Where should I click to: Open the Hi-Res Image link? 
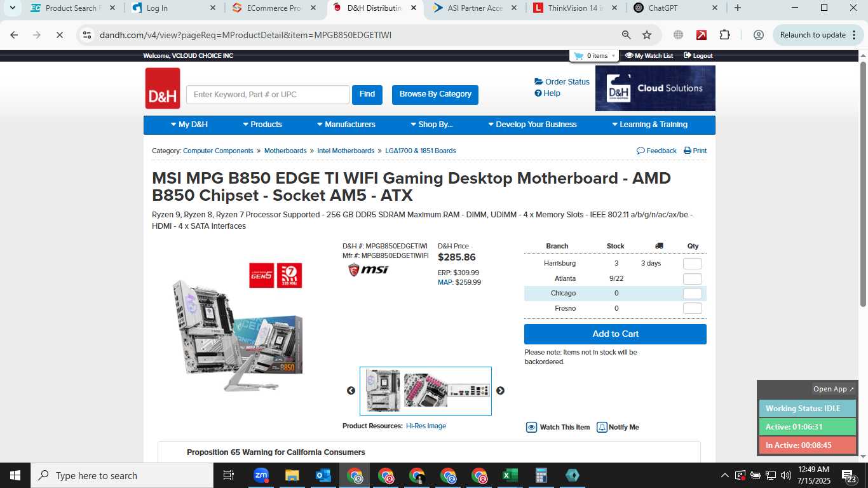pyautogui.click(x=426, y=426)
